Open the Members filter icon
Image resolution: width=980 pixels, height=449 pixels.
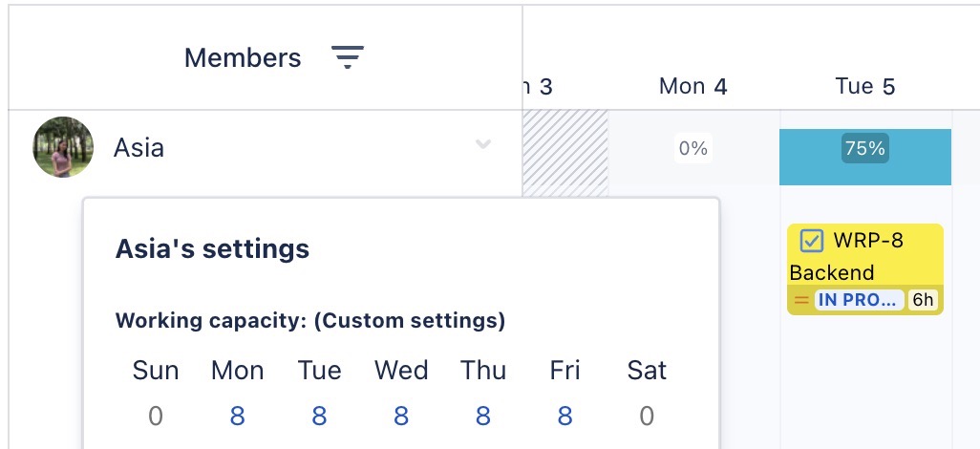(348, 58)
